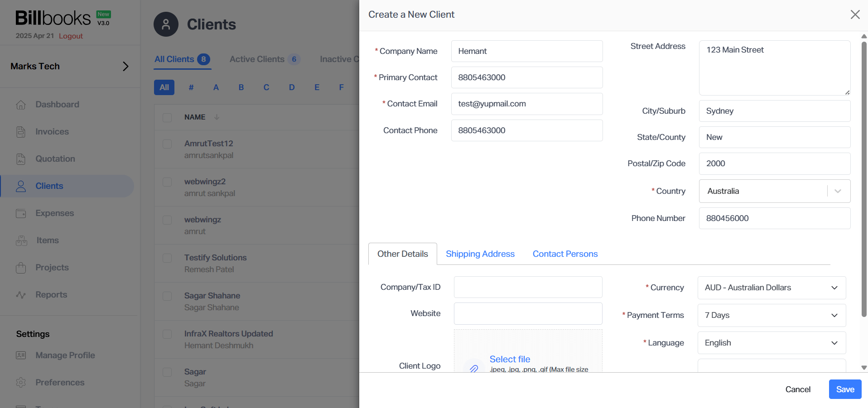Open the Items section
The width and height of the screenshot is (868, 408).
coord(47,240)
